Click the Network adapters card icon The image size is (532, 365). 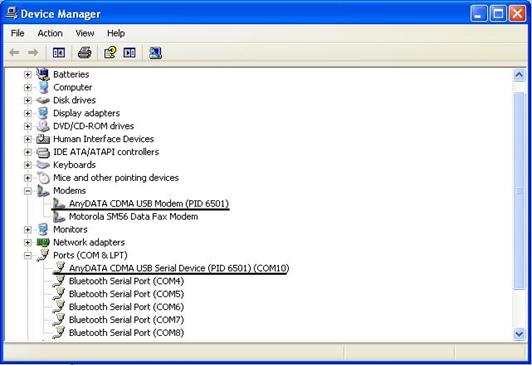pyautogui.click(x=43, y=242)
